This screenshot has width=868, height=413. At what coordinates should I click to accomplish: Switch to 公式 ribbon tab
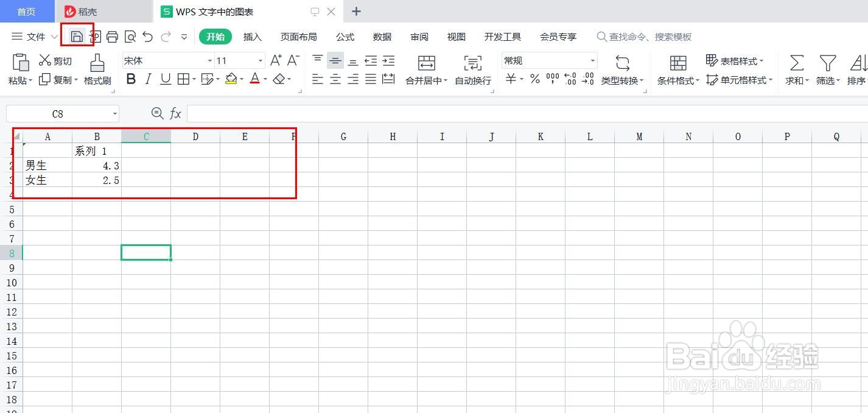345,37
